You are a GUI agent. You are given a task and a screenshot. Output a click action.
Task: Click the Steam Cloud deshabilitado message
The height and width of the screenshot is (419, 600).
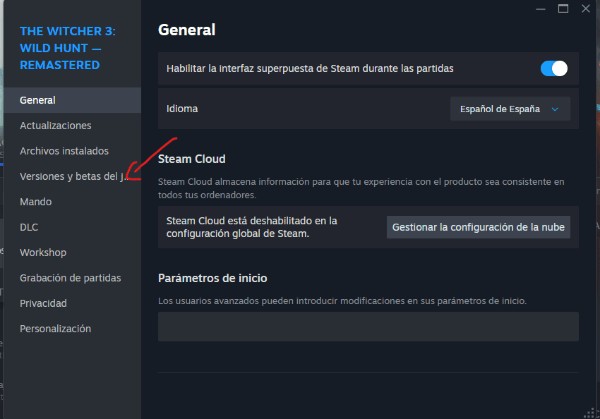coord(252,227)
